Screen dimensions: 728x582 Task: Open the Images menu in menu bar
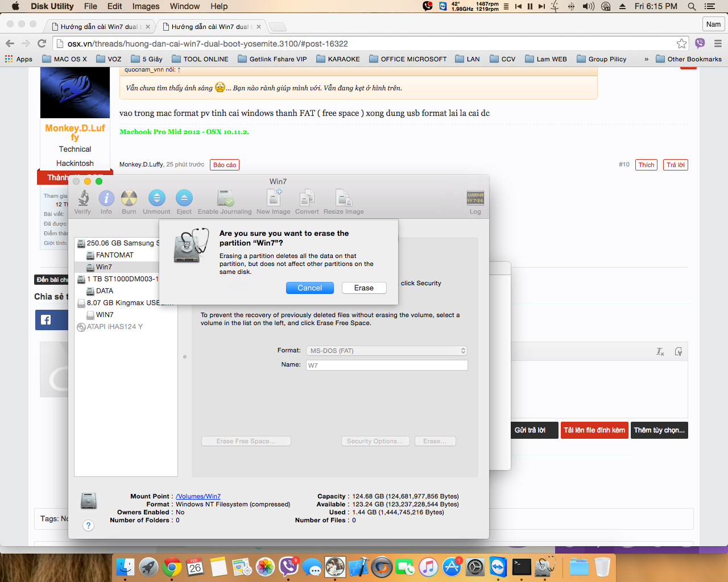[x=146, y=6]
